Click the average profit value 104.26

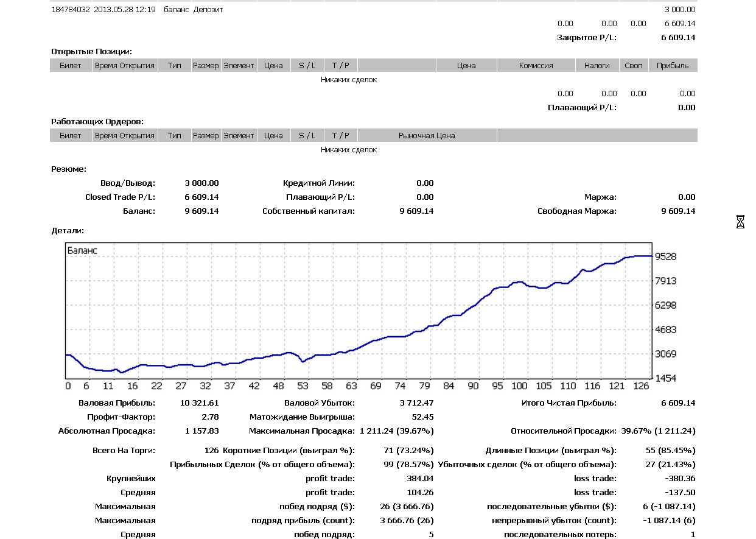421,492
